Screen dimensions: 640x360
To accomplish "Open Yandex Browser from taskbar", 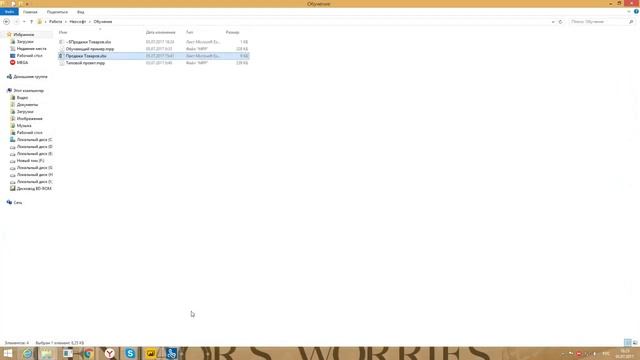I will pos(109,353).
